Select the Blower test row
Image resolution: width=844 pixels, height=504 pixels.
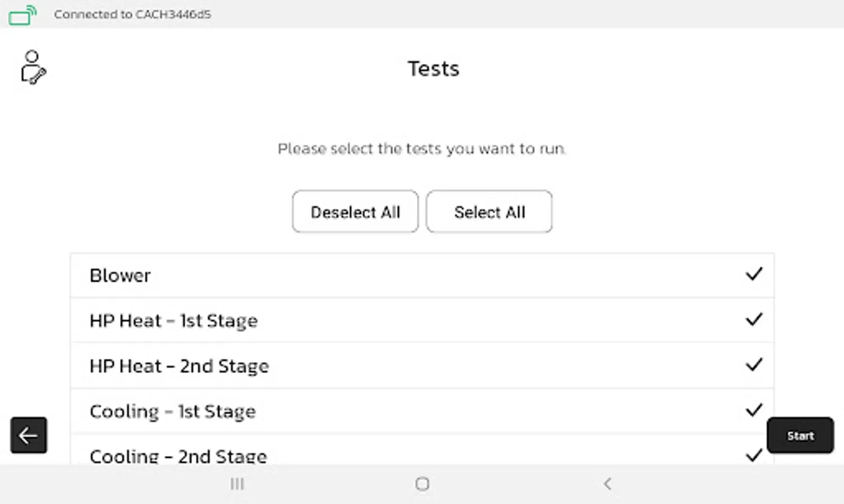coord(392,276)
